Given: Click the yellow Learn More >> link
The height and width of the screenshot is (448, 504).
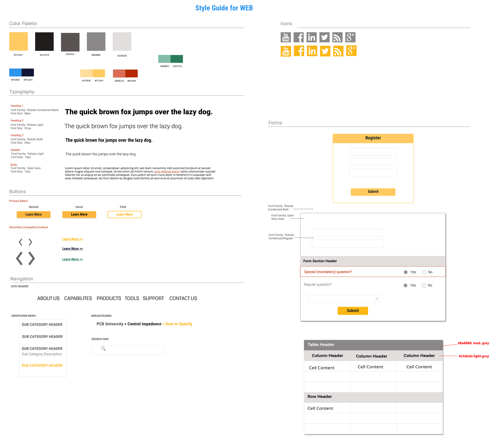Looking at the screenshot, I should click(72, 239).
